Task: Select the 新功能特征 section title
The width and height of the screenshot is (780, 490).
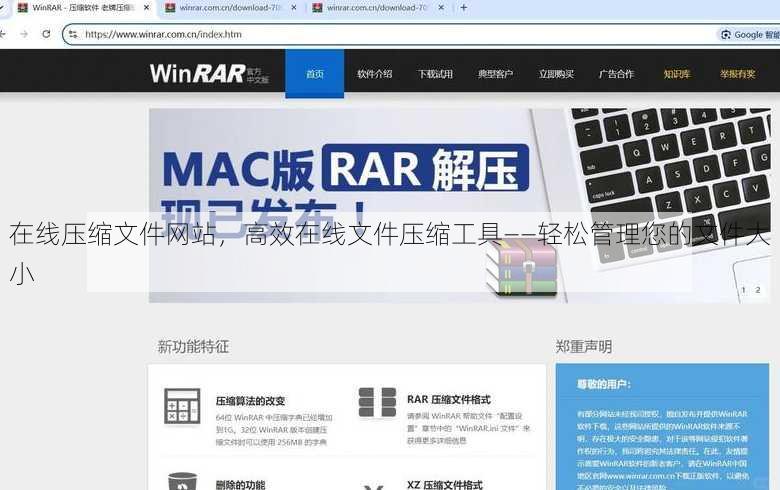Action: tap(193, 346)
